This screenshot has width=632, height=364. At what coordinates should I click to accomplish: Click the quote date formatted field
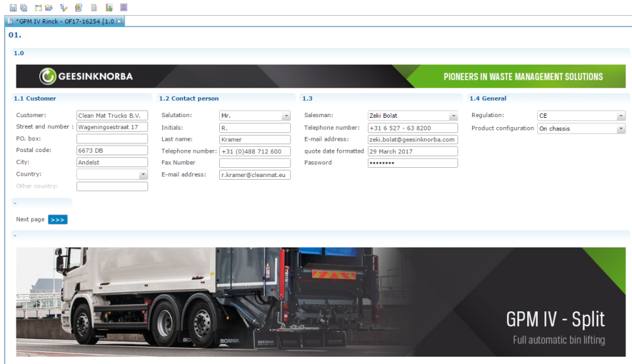click(413, 151)
